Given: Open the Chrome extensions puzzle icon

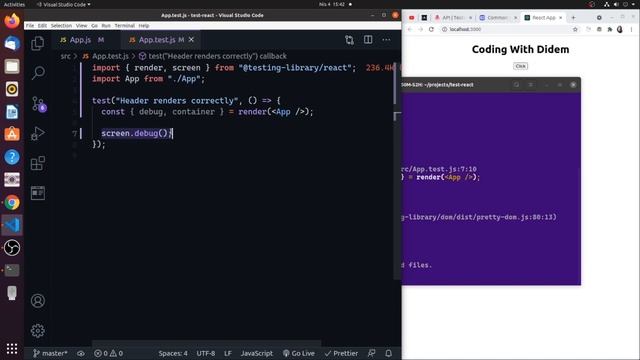Looking at the screenshot, I should click(x=610, y=29).
